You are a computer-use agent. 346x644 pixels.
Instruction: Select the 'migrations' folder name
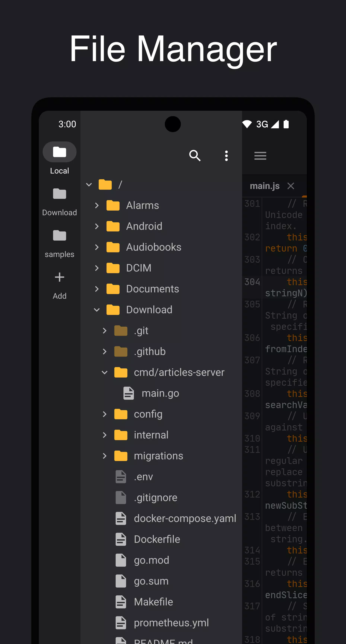(158, 456)
